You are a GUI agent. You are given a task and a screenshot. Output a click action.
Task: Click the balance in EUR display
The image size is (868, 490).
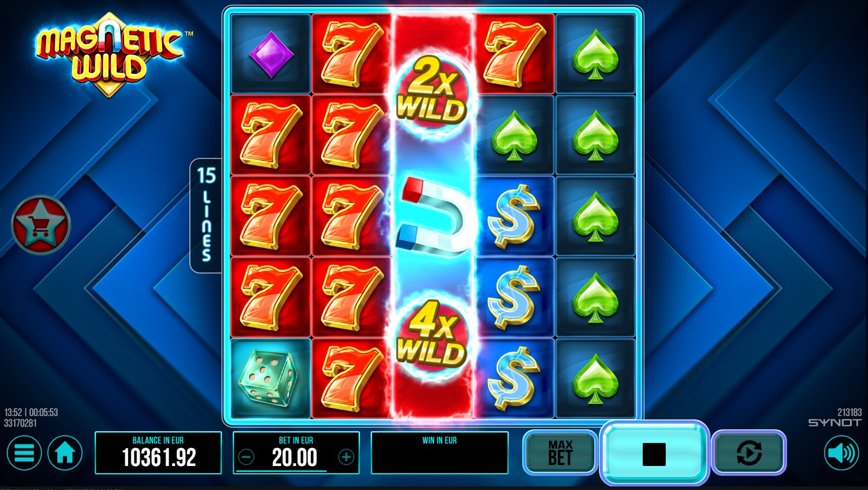coord(158,453)
